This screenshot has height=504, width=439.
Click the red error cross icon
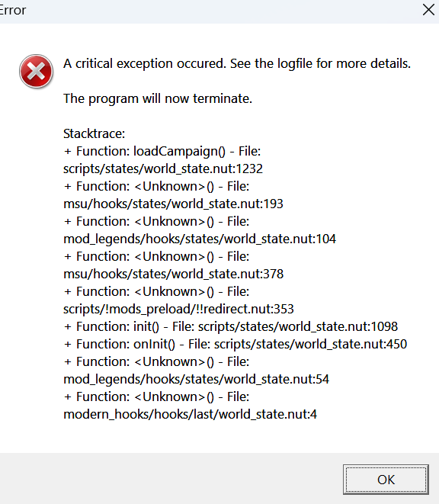(36, 72)
